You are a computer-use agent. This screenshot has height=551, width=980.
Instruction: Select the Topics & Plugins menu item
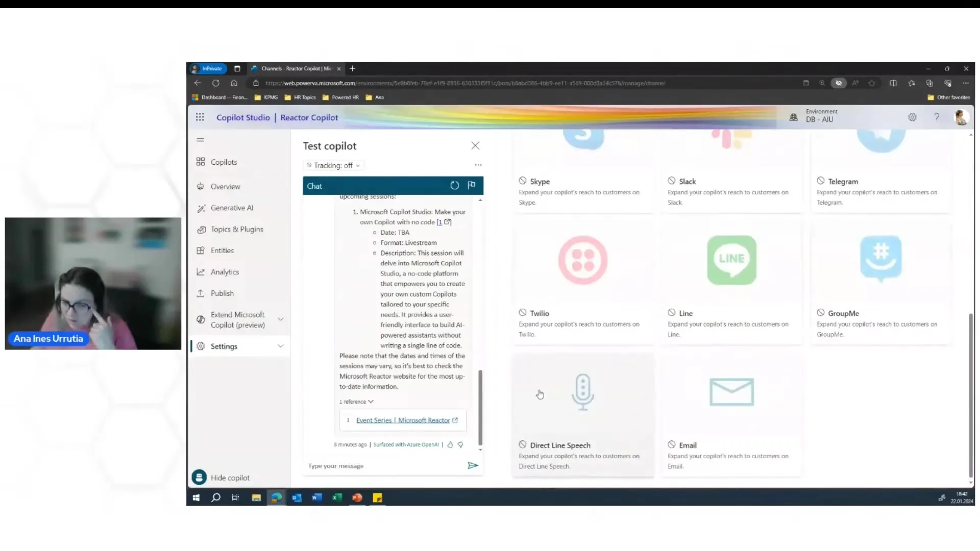[237, 229]
